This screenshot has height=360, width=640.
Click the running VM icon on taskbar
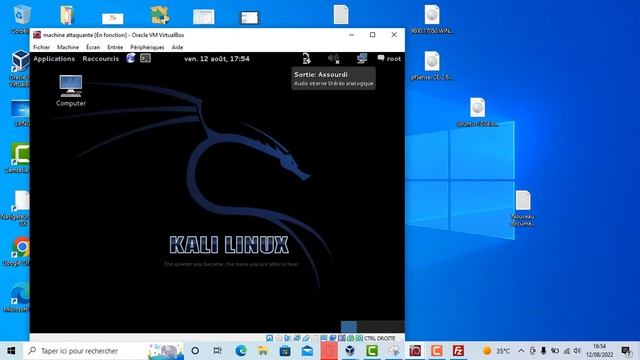pyautogui.click(x=415, y=351)
